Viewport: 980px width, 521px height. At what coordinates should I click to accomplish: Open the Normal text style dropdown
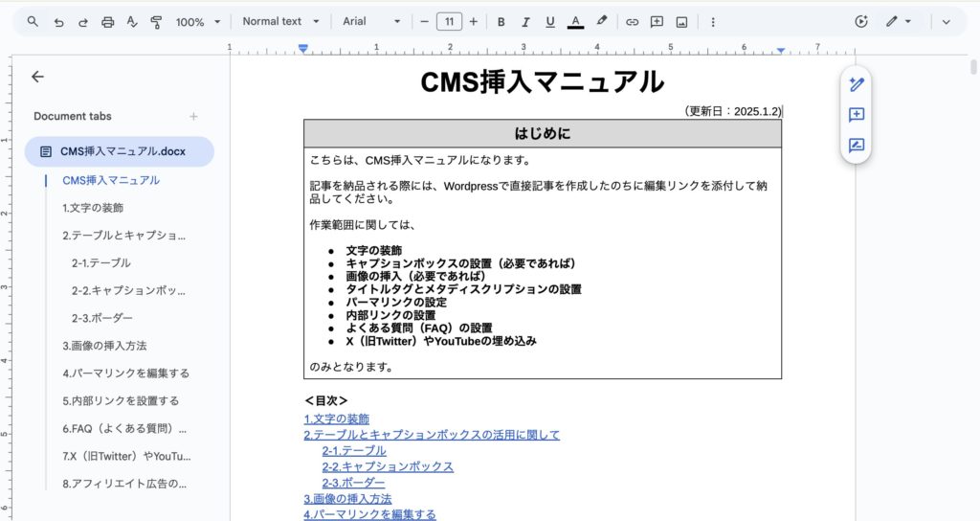pyautogui.click(x=279, y=21)
